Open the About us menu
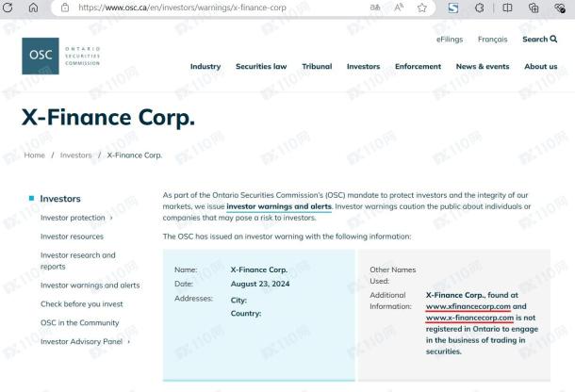575x392 pixels. pyautogui.click(x=541, y=66)
